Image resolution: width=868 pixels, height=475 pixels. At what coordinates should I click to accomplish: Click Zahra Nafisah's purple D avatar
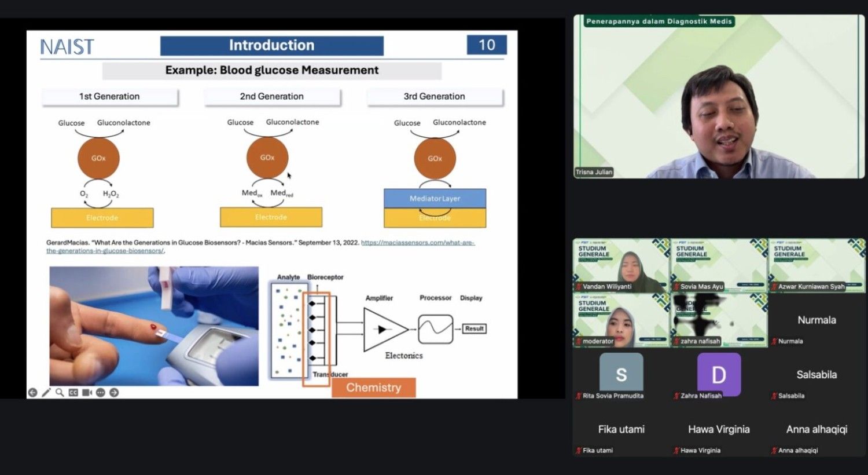[719, 375]
